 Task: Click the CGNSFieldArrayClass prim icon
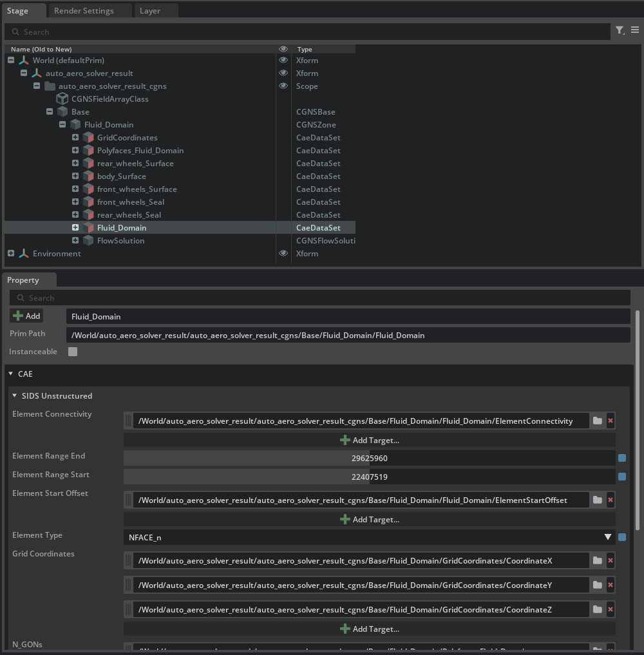(x=62, y=99)
